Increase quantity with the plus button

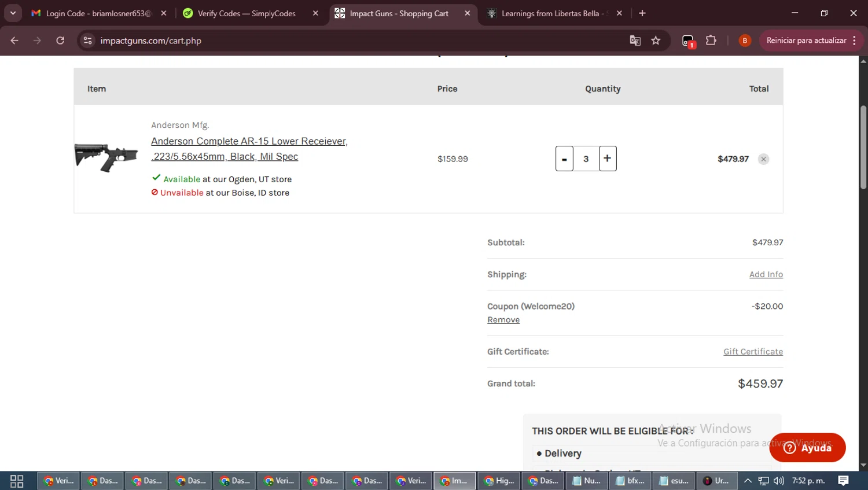[x=608, y=159]
